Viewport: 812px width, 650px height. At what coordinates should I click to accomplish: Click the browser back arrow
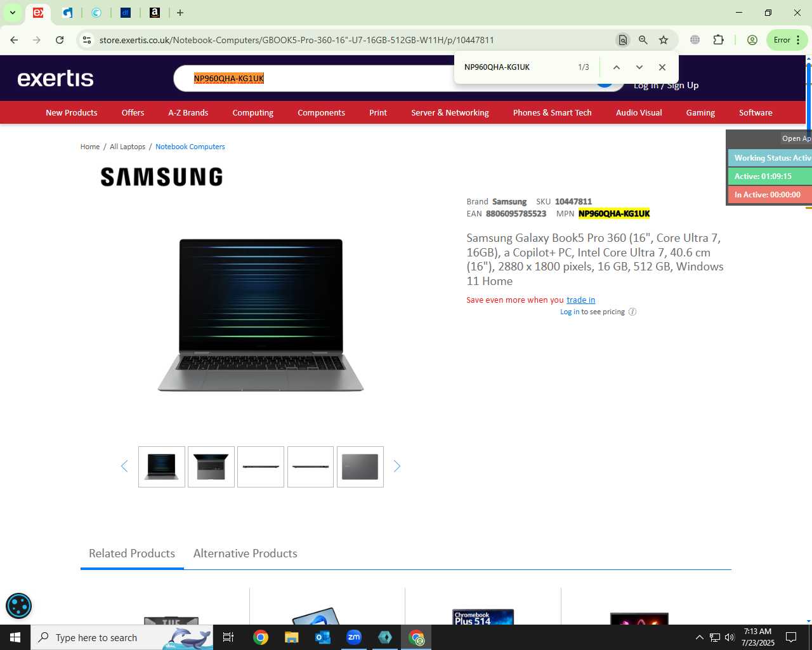point(14,40)
